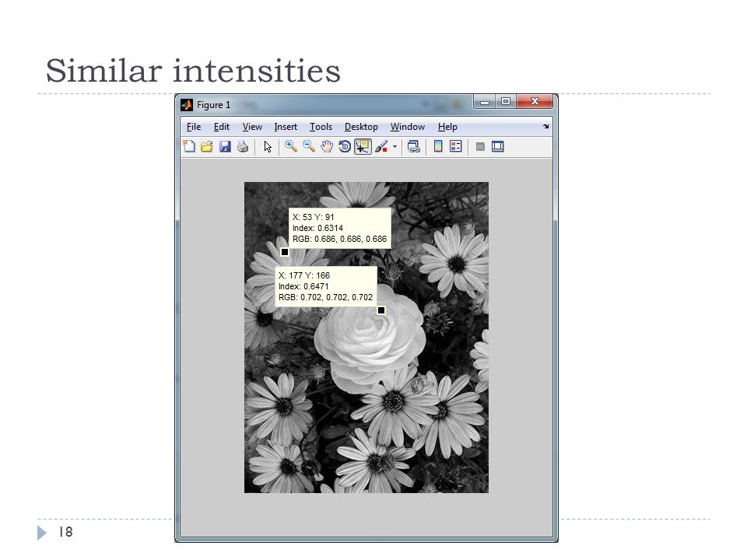The width and height of the screenshot is (747, 560).
Task: Click the slide number 18
Action: (x=65, y=532)
